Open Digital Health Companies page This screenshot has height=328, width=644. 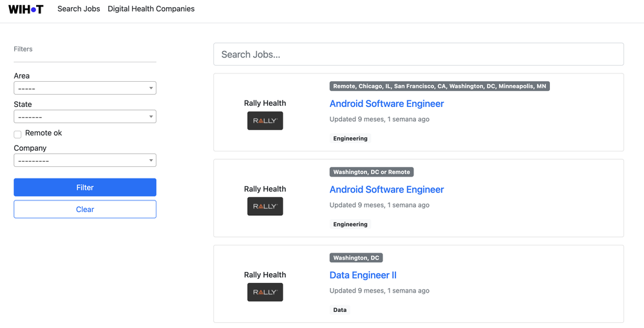coord(151,9)
